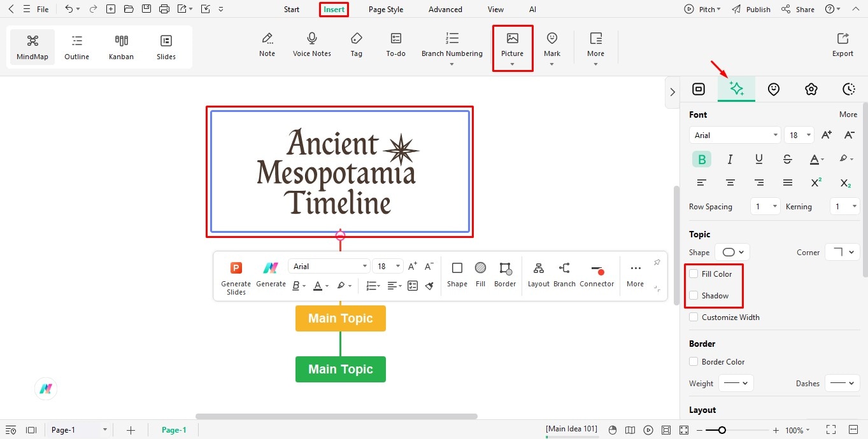868x439 pixels.
Task: Toggle Bold B in the side panel
Action: pyautogui.click(x=702, y=159)
